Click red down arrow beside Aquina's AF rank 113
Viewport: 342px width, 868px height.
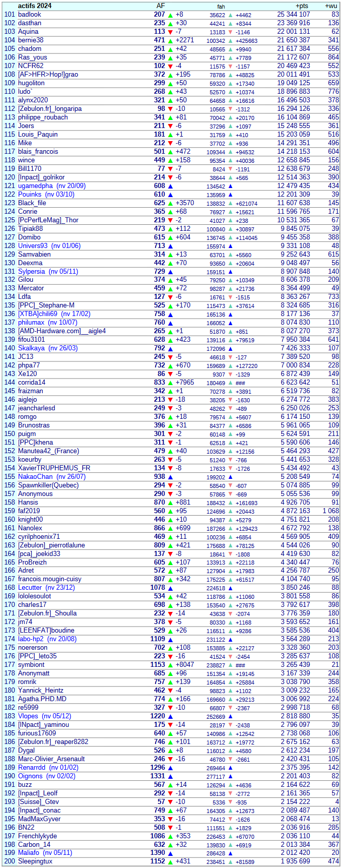(x=170, y=32)
